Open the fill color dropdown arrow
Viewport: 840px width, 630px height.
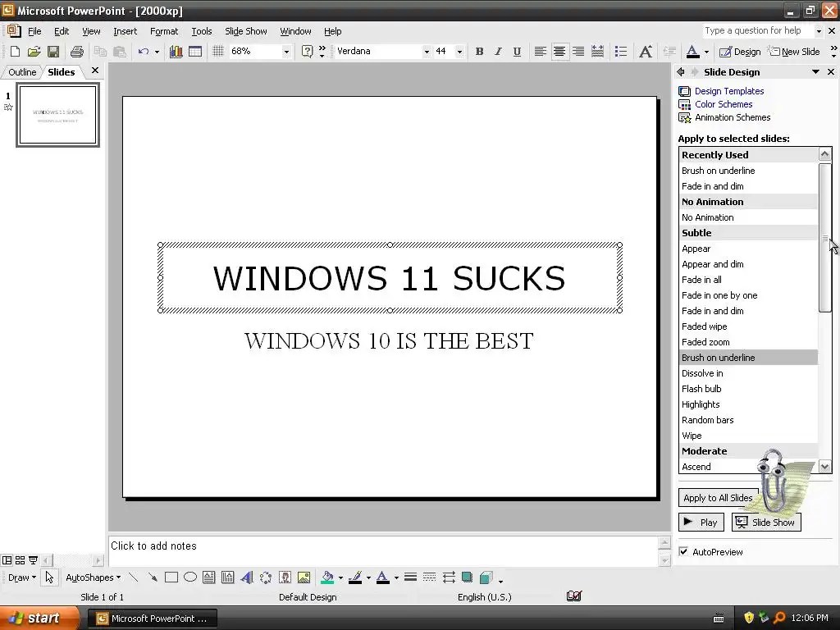[x=340, y=578]
